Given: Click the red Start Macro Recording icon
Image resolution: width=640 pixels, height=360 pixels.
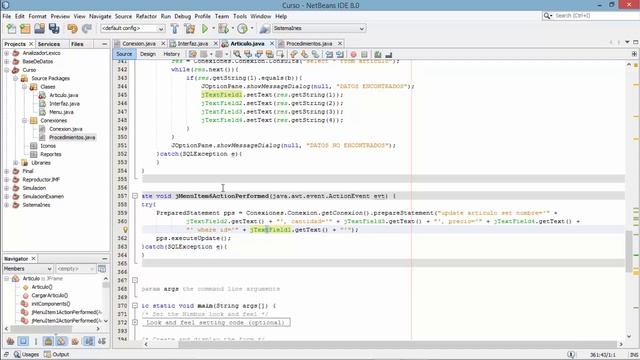Looking at the screenshot, I should point(353,54).
